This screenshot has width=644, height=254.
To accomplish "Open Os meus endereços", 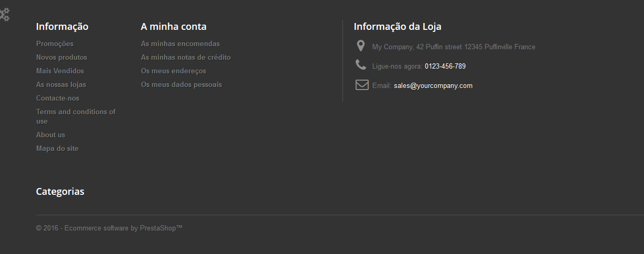I will [174, 71].
